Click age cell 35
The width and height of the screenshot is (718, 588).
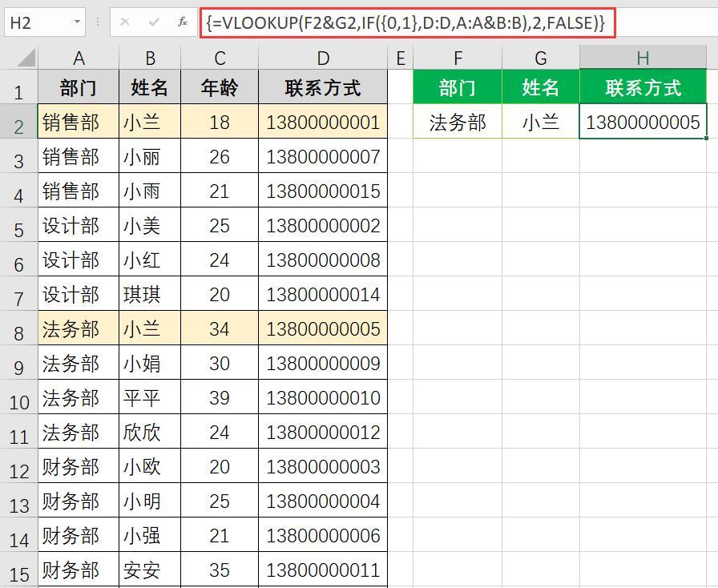pos(220,570)
